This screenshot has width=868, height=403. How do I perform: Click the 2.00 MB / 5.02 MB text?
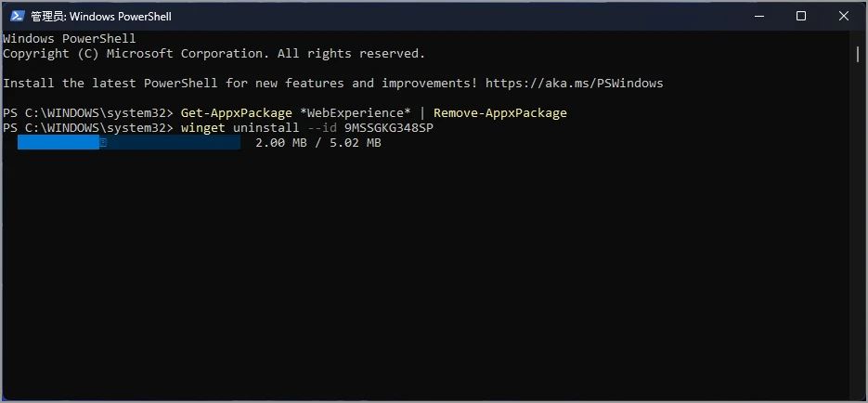[317, 143]
